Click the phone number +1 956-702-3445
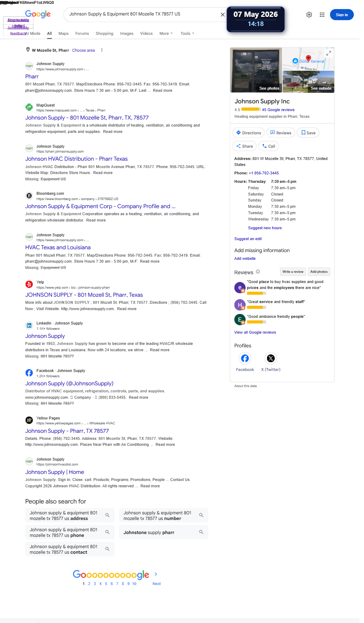The height and width of the screenshot is (623, 364). tap(264, 173)
